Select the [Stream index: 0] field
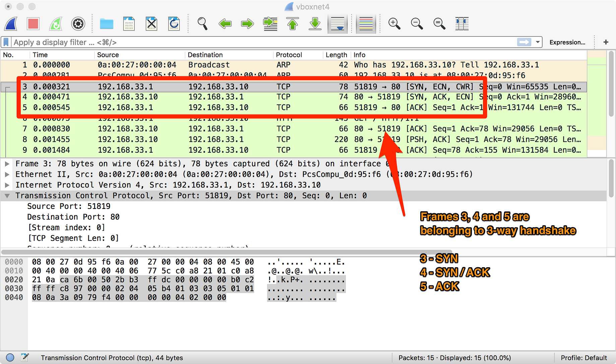The height and width of the screenshot is (364, 616). point(66,228)
